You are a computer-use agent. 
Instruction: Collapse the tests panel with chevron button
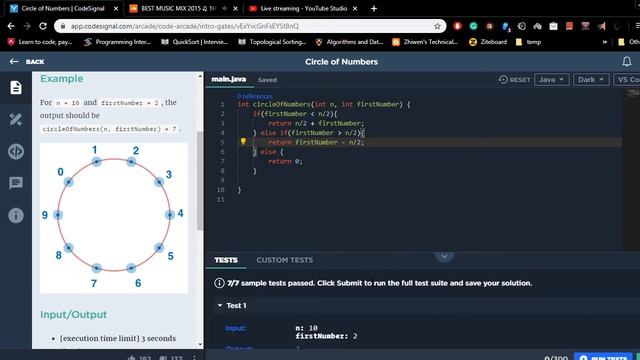444,256
